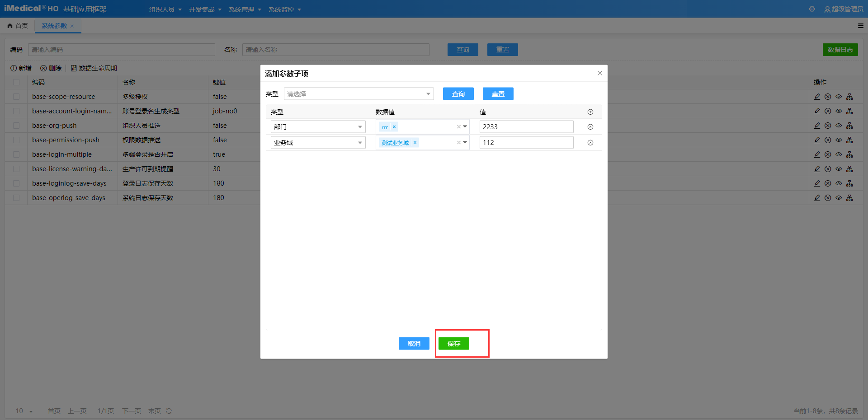Focus the 名称 search input
The height and width of the screenshot is (420, 868).
point(336,50)
